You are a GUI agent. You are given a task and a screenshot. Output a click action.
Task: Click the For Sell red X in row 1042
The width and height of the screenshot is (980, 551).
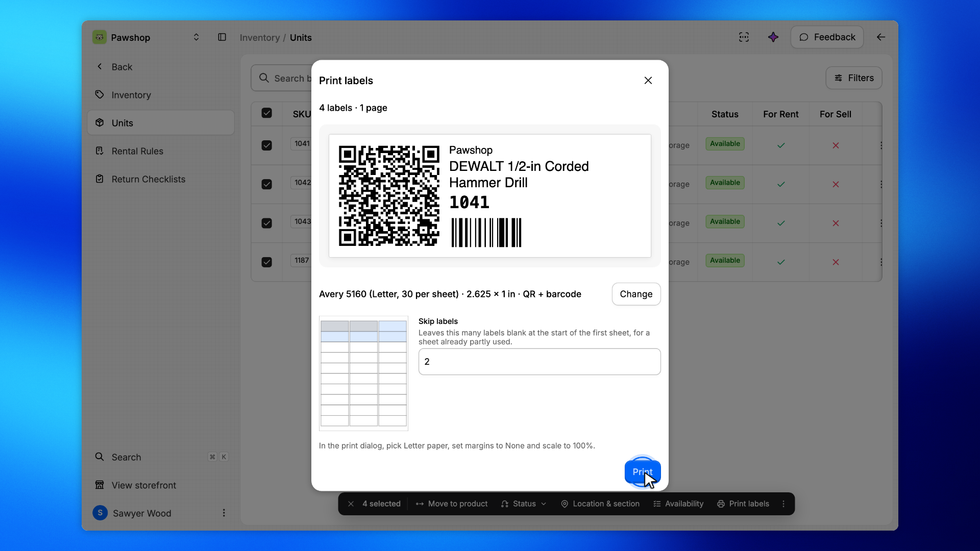click(836, 184)
